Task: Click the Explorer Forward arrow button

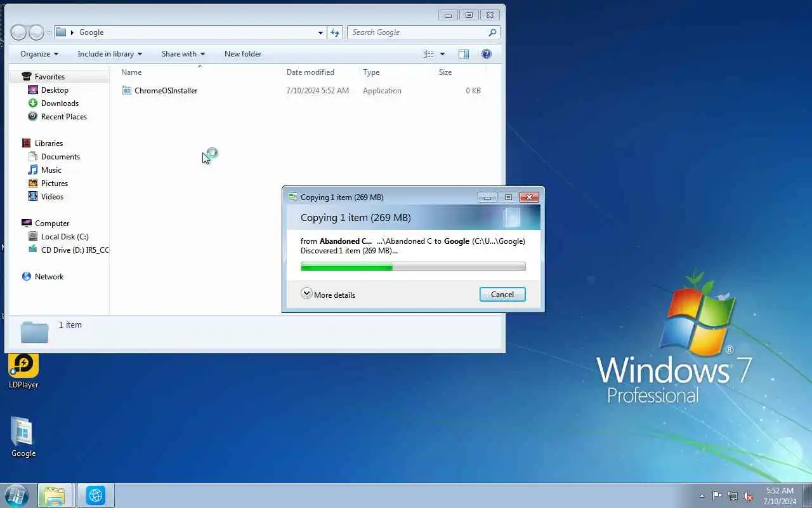Action: 37,32
